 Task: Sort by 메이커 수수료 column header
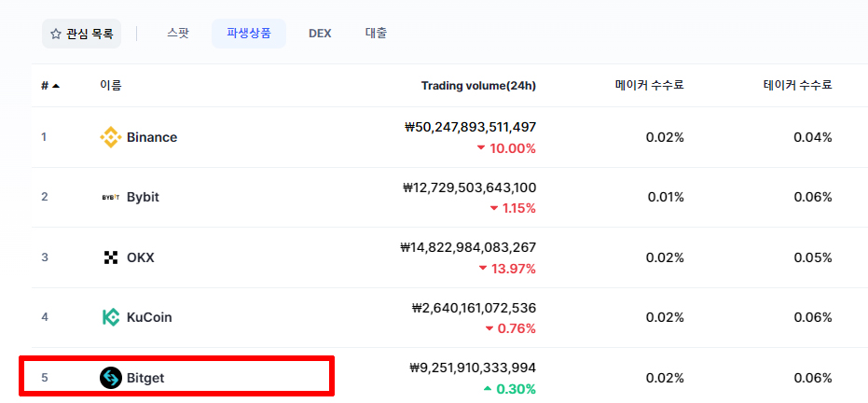649,85
